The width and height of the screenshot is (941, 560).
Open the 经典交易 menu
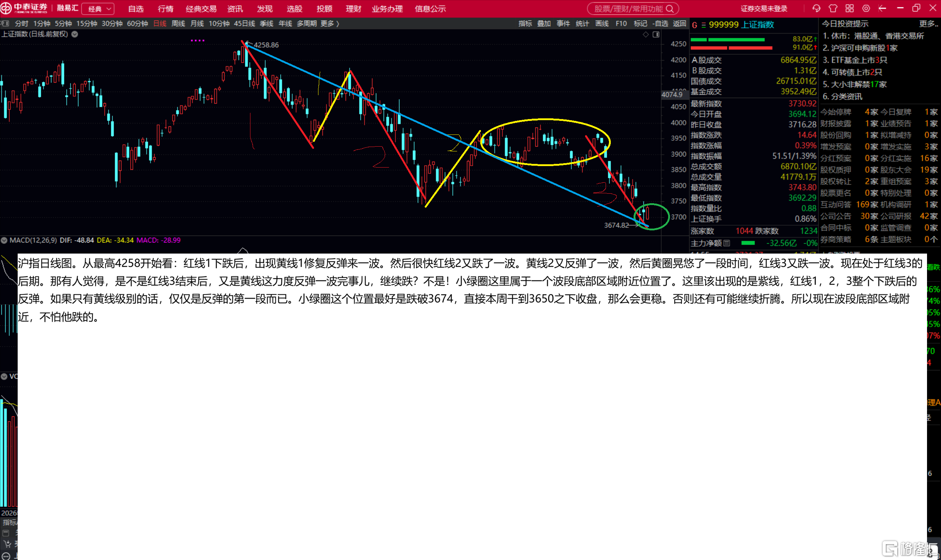(x=201, y=9)
